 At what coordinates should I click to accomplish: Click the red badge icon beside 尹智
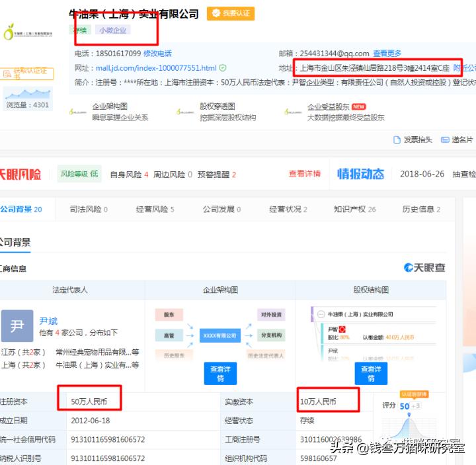(342, 329)
